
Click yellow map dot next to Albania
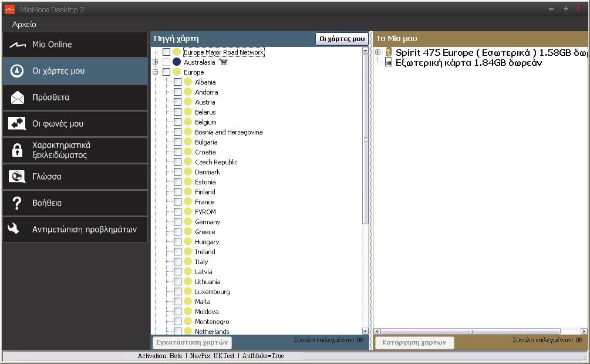point(188,82)
